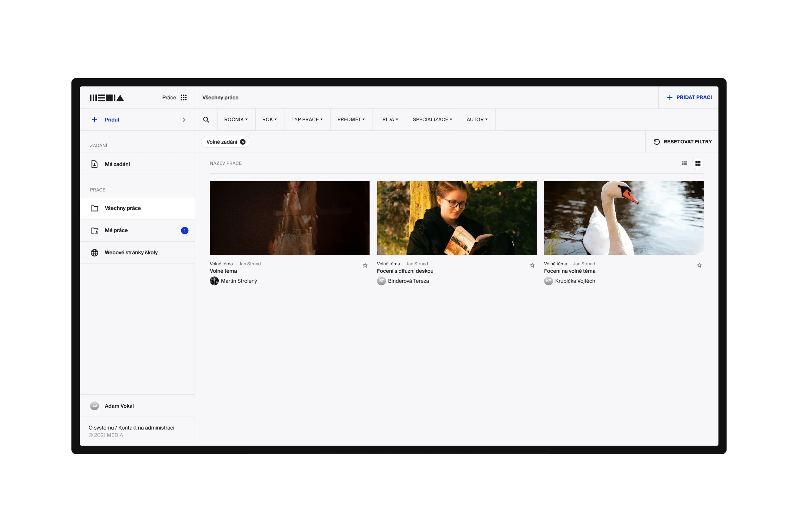
Task: Click the MEDIA logo
Action: [x=107, y=98]
